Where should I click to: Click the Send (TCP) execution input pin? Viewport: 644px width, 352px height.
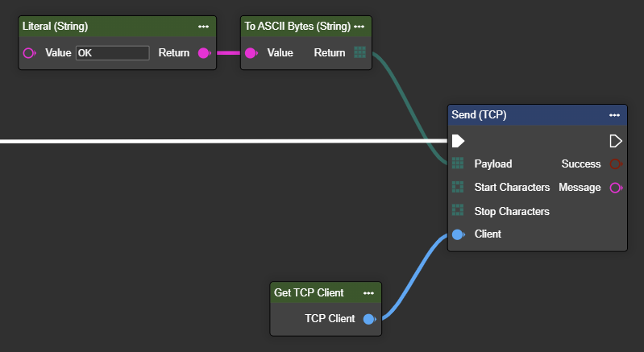pyautogui.click(x=458, y=141)
